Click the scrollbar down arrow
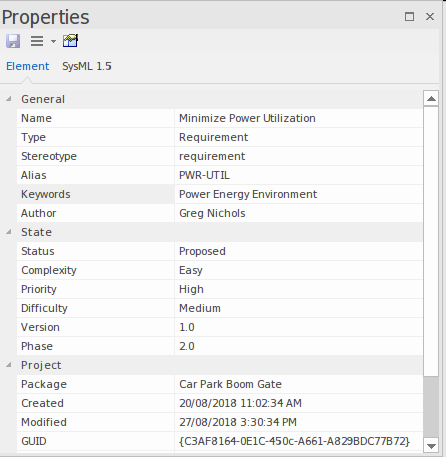446x457 pixels. [x=431, y=446]
